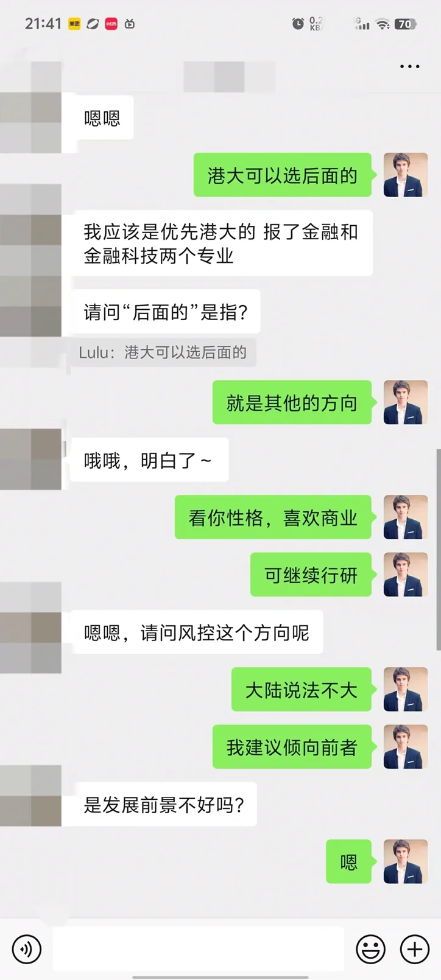The height and width of the screenshot is (980, 441).
Task: Tap the green bubble "我建议倾向前者"
Action: pos(292,747)
